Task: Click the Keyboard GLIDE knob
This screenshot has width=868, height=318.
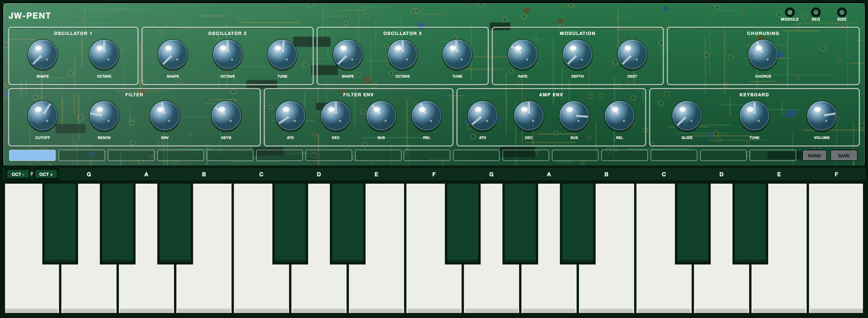Action: tap(687, 116)
